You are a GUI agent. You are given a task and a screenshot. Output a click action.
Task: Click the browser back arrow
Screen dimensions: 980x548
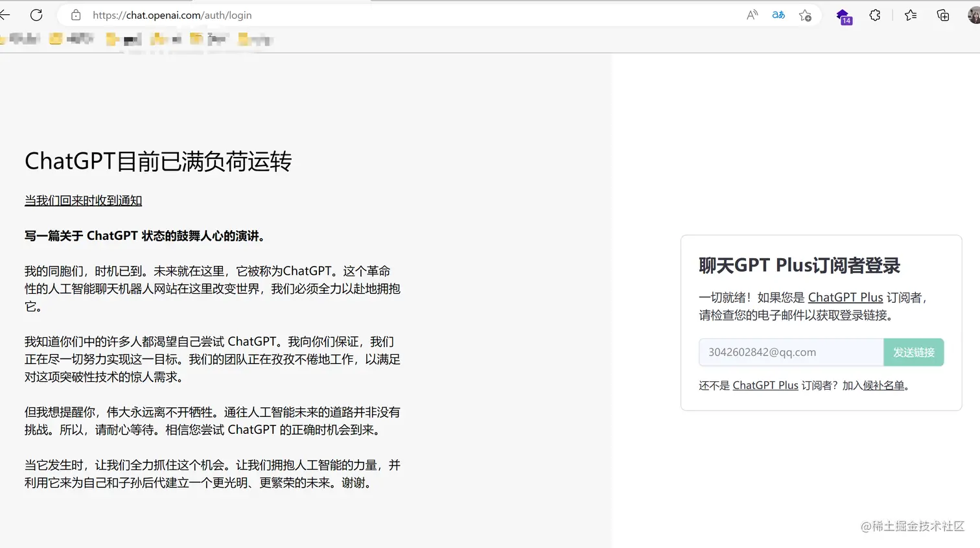pyautogui.click(x=5, y=15)
